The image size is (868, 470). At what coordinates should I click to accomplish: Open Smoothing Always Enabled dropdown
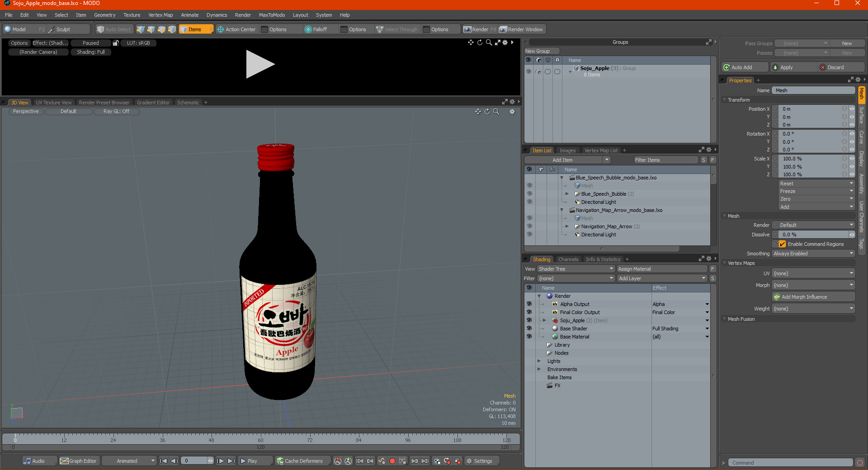(x=813, y=254)
